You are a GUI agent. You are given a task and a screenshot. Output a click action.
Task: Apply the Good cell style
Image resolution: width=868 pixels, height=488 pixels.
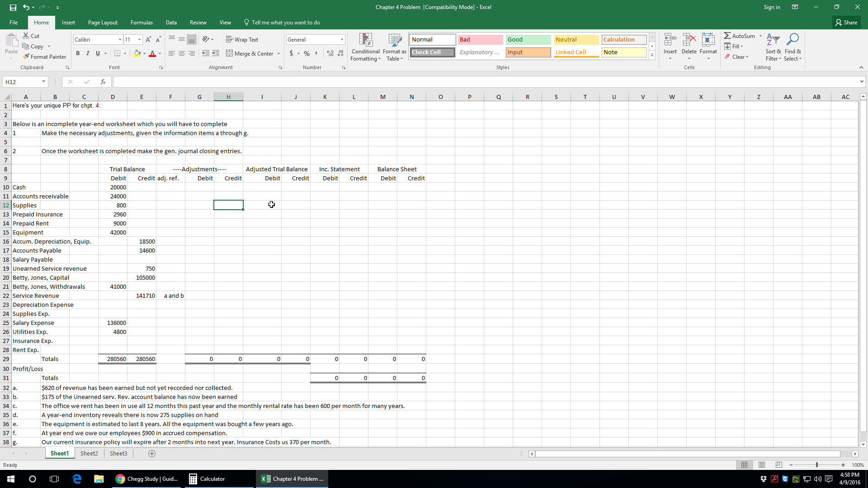528,40
